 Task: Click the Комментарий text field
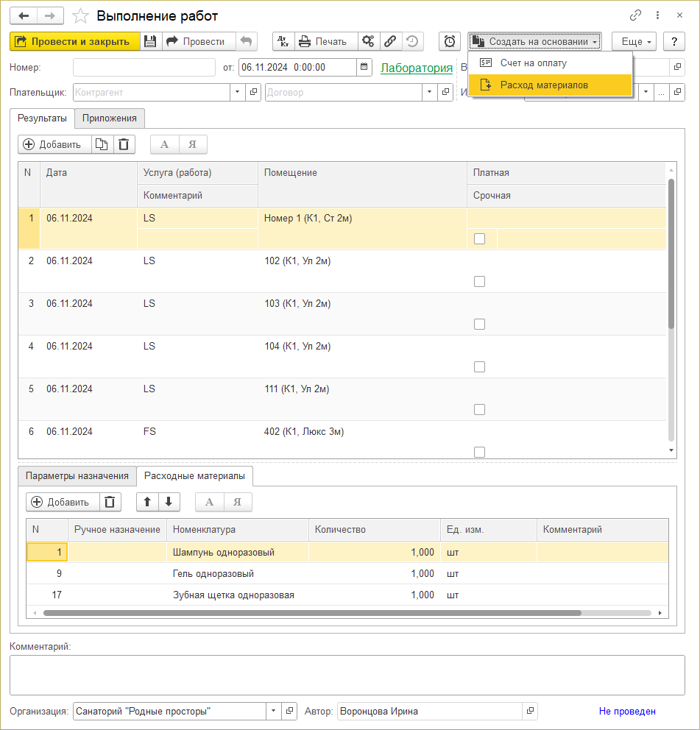tap(347, 675)
